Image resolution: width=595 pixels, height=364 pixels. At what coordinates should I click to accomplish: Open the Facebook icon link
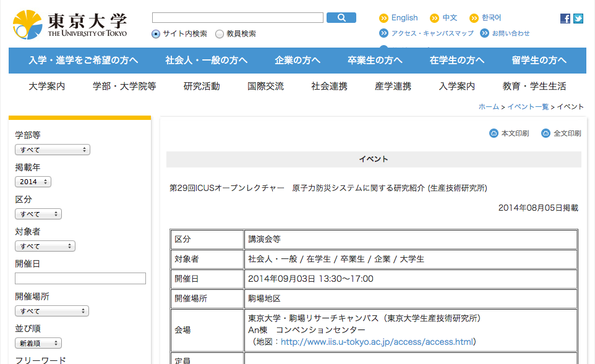point(565,19)
